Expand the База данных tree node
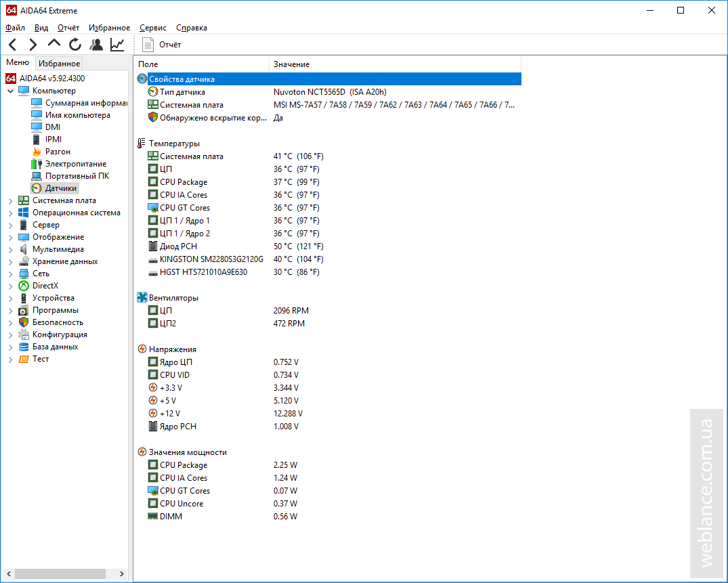The image size is (728, 583). click(x=11, y=347)
